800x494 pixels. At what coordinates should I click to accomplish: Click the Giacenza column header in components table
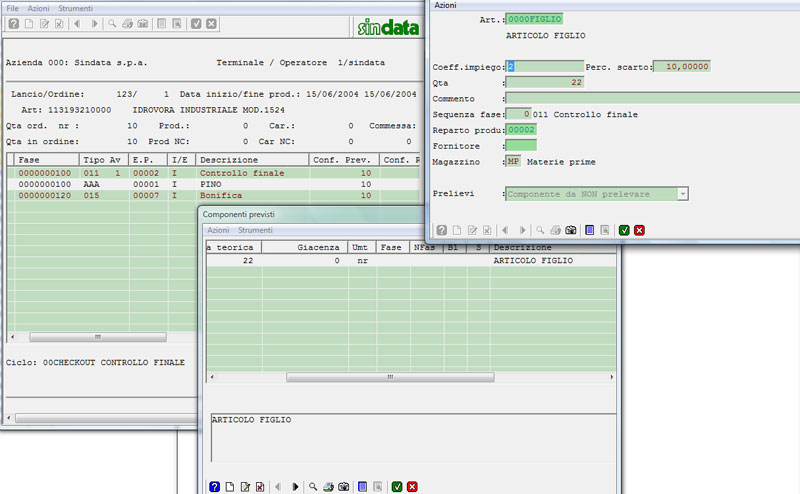pyautogui.click(x=305, y=247)
